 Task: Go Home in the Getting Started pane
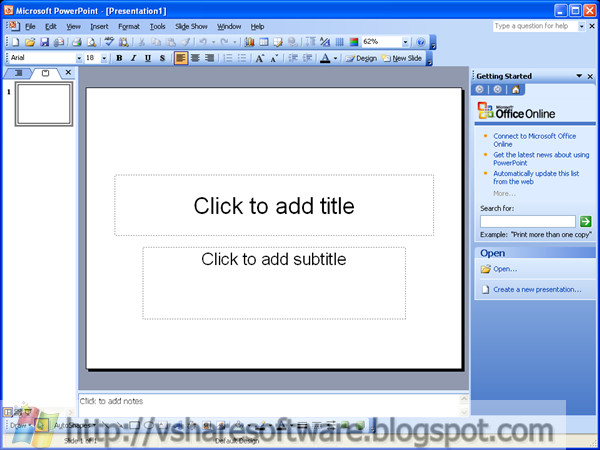(x=516, y=90)
